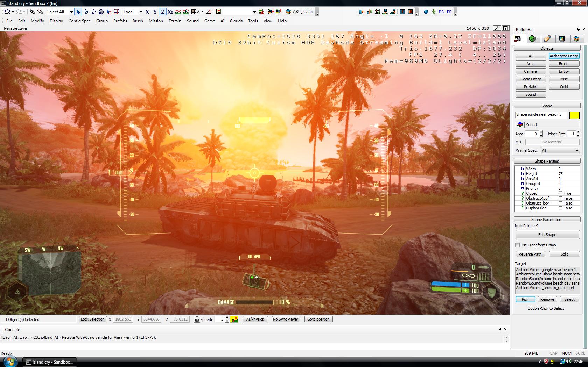Viewport: 588px width, 387px height.
Task: Click the Undo arrow icon
Action: (x=7, y=12)
